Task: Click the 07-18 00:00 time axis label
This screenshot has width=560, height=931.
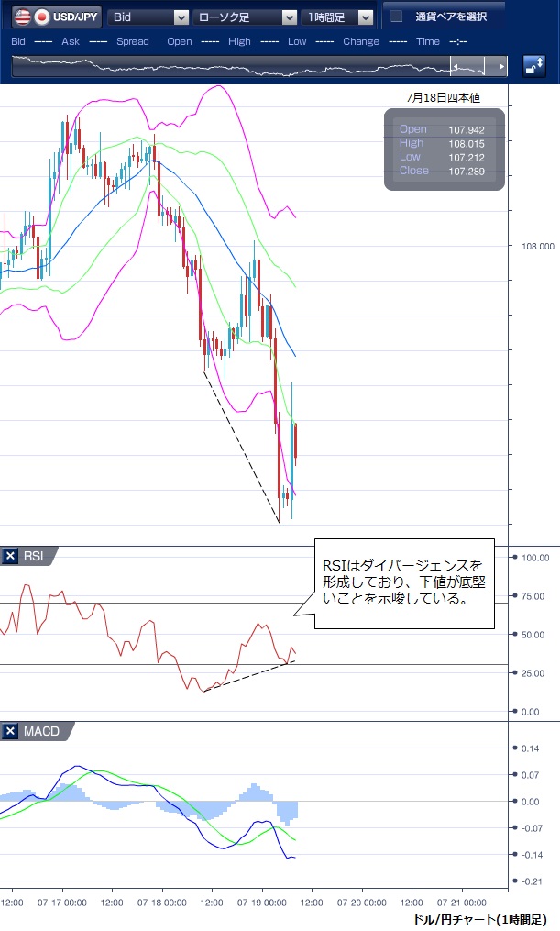Action: pyautogui.click(x=162, y=903)
